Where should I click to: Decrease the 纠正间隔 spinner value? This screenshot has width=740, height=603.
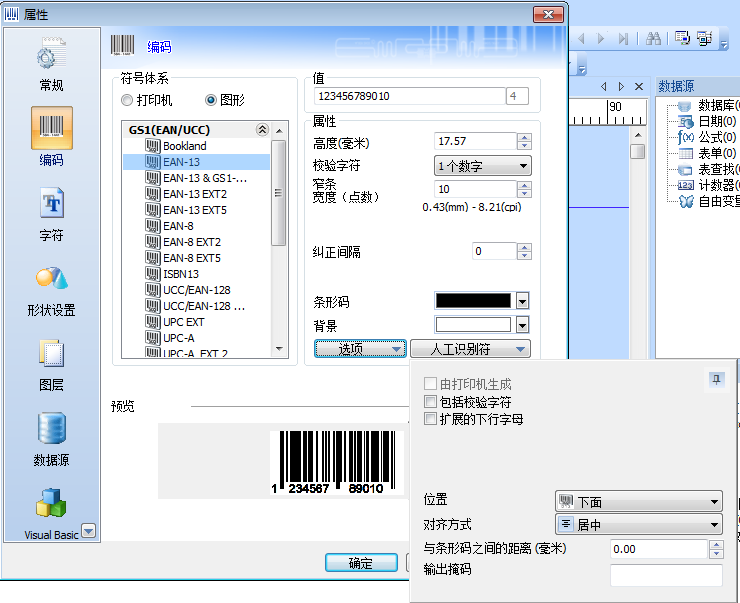click(524, 255)
